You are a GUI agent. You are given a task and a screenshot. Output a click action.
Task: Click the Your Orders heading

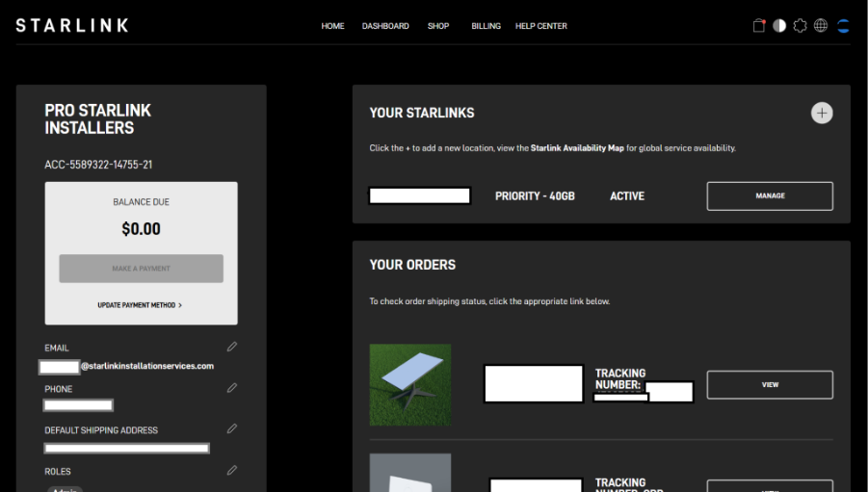(x=412, y=265)
